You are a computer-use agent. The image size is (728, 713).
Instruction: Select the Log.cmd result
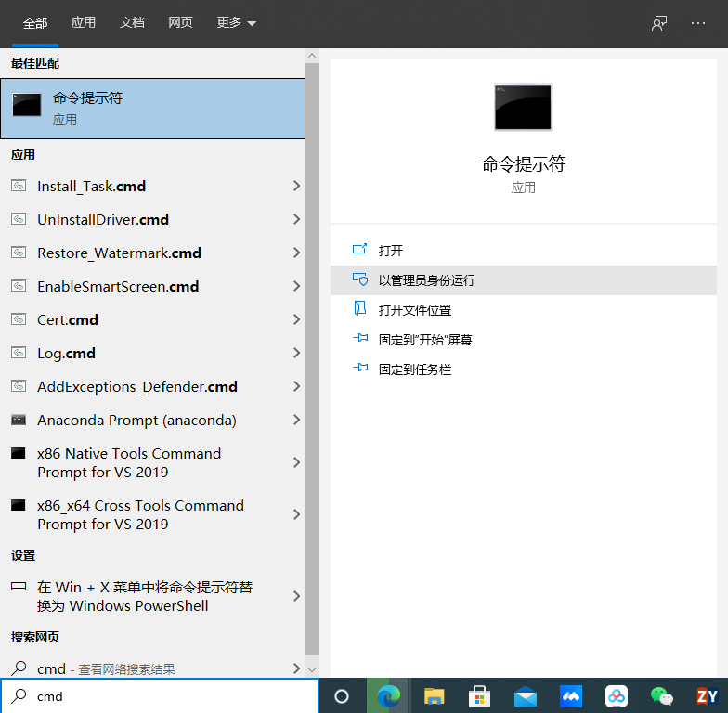coord(152,353)
